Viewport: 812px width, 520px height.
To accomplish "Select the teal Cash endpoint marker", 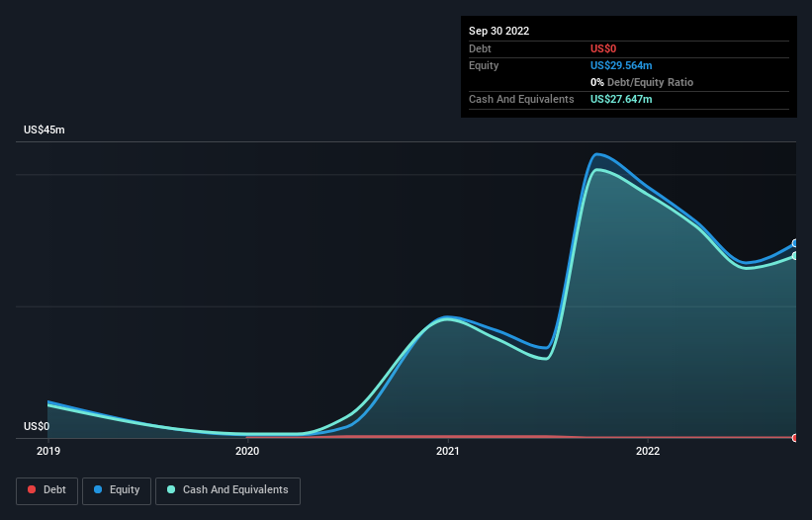I will tap(795, 256).
